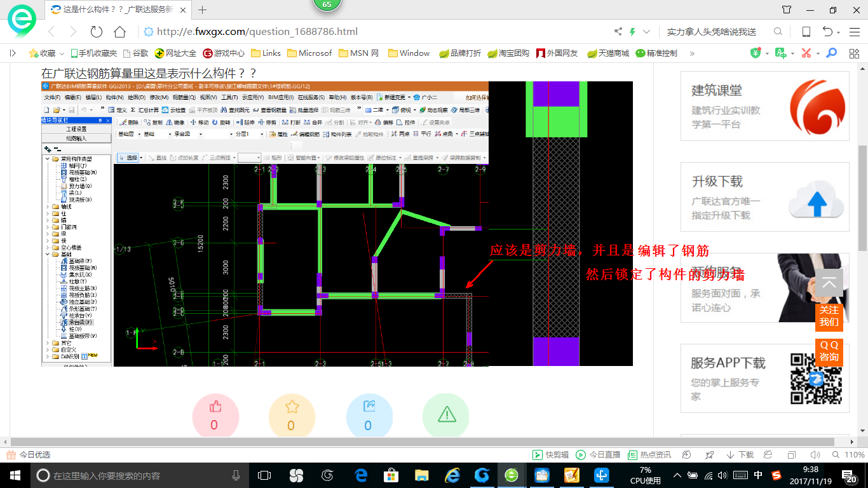Click the share icon in the address bar

[x=618, y=32]
